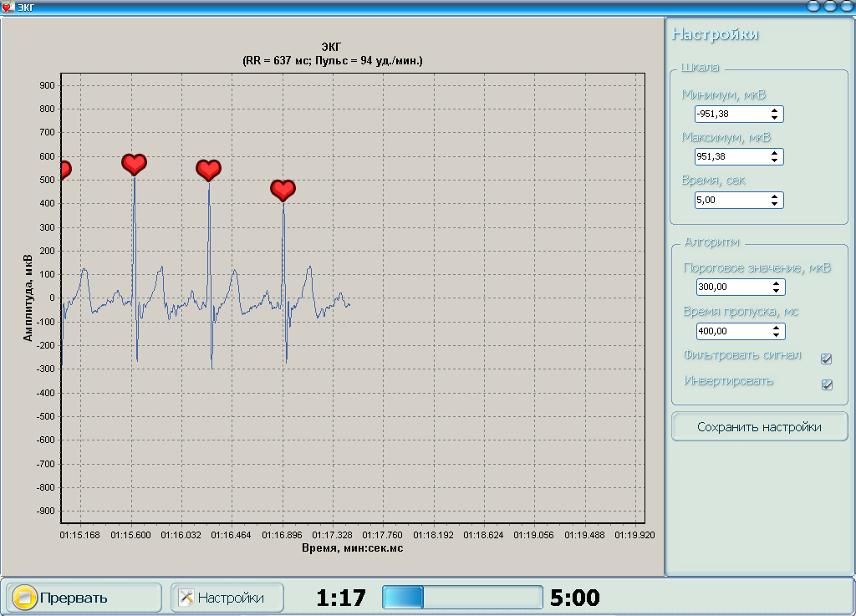Click the -900 amplitude axis label
Image resolution: width=856 pixels, height=616 pixels.
(46, 511)
